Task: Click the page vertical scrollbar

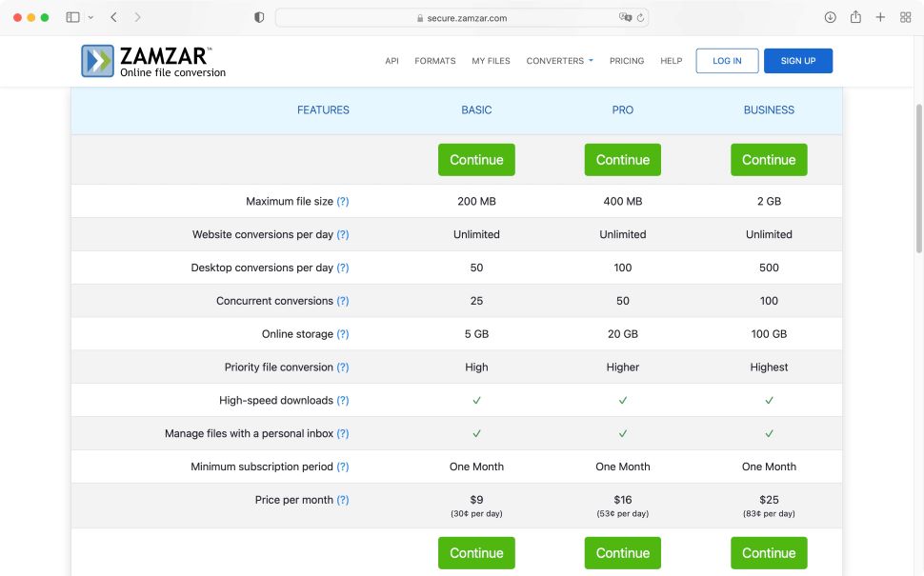Action: pyautogui.click(x=918, y=178)
